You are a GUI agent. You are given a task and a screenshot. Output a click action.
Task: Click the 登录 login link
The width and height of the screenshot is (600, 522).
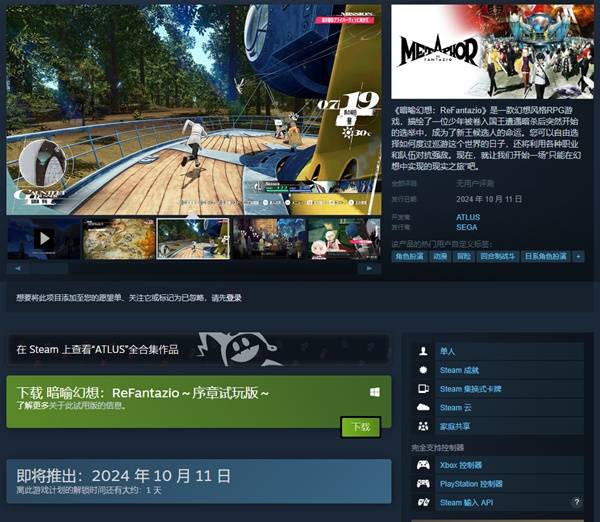click(234, 298)
